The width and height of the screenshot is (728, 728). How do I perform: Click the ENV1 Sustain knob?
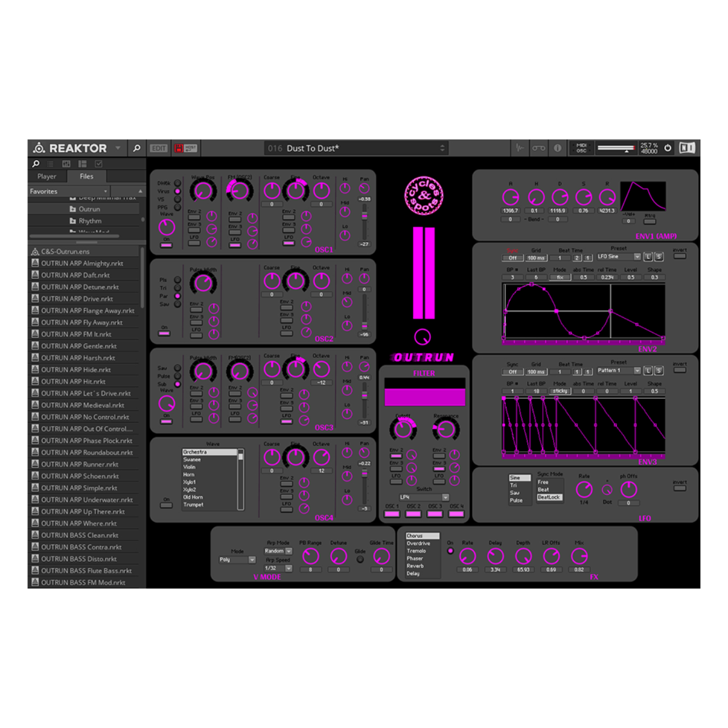tap(583, 197)
